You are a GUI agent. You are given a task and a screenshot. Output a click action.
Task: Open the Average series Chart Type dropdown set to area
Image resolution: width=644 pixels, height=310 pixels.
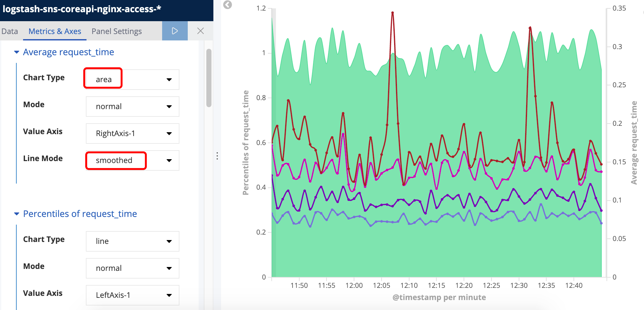pyautogui.click(x=132, y=79)
